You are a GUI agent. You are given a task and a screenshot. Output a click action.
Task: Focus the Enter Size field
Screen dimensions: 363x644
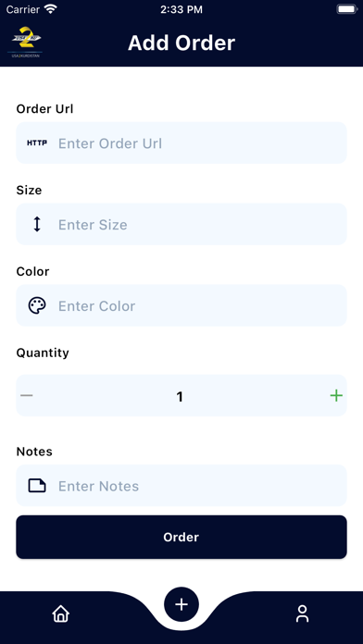point(181,224)
